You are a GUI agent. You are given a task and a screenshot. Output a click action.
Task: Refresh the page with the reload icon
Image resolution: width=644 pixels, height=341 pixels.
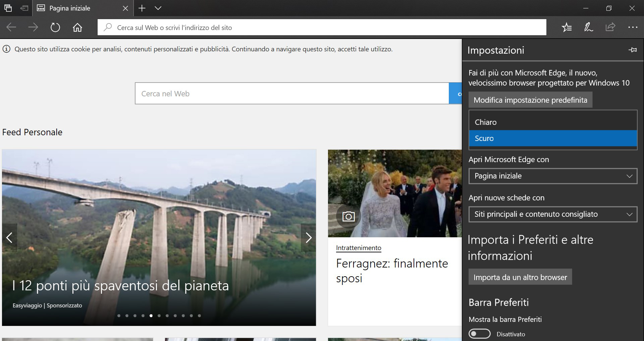pyautogui.click(x=55, y=27)
